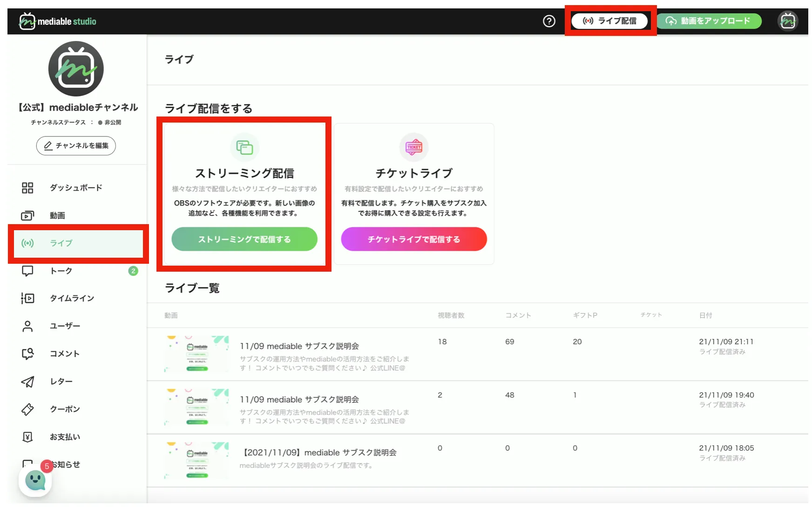Click the comment count 48
The image size is (812, 507).
click(x=510, y=395)
